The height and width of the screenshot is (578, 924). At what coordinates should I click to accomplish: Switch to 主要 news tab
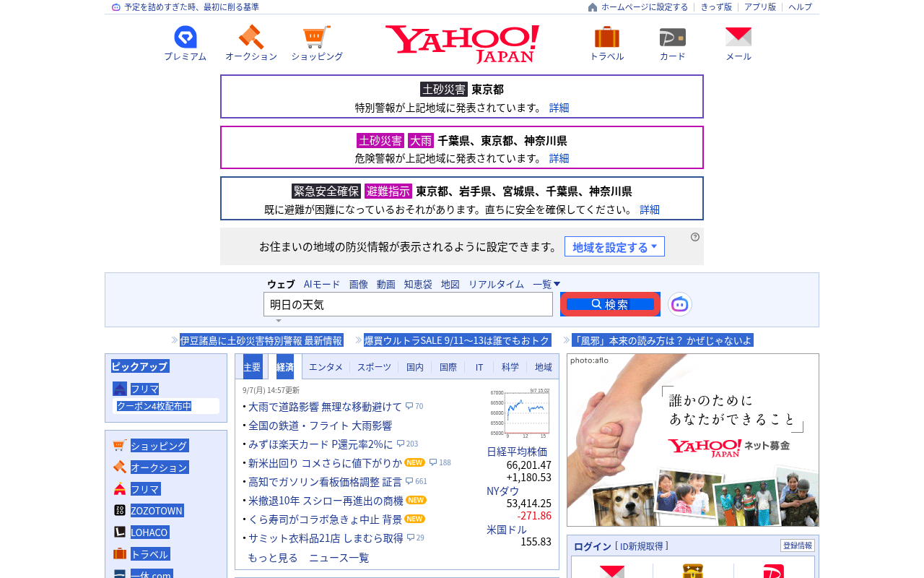tap(253, 367)
